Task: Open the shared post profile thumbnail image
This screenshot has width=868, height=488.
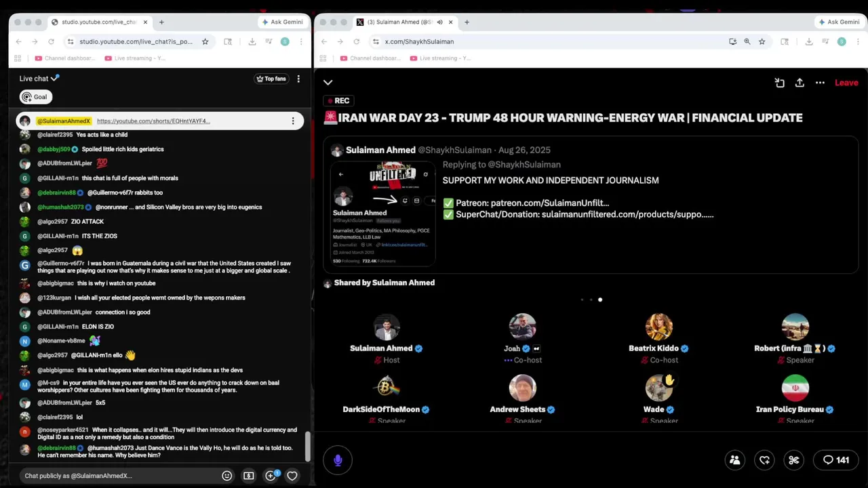Action: [383, 214]
